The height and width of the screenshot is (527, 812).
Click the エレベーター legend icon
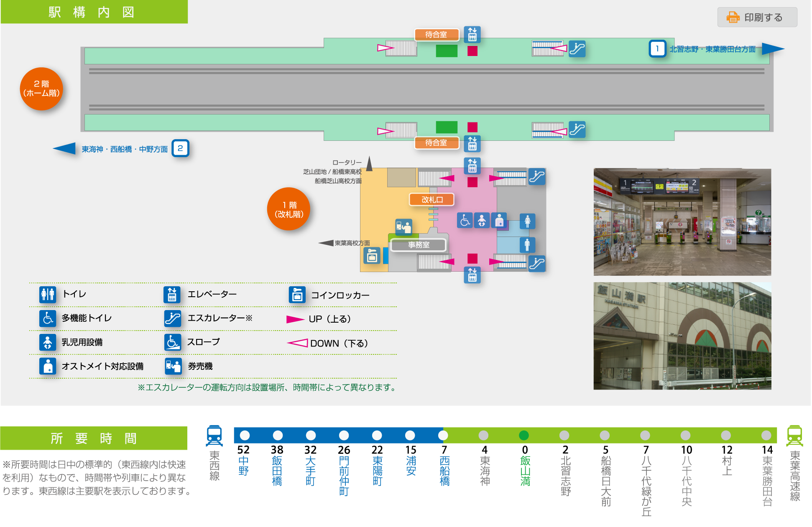(172, 294)
